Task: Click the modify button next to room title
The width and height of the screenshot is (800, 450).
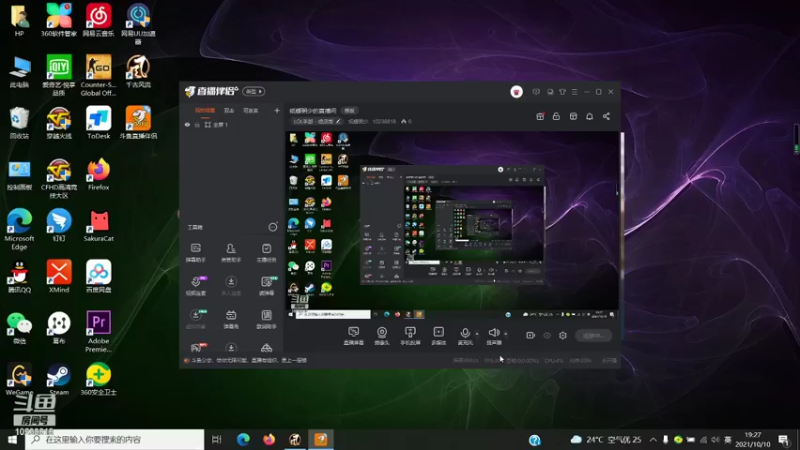Action: (x=349, y=111)
